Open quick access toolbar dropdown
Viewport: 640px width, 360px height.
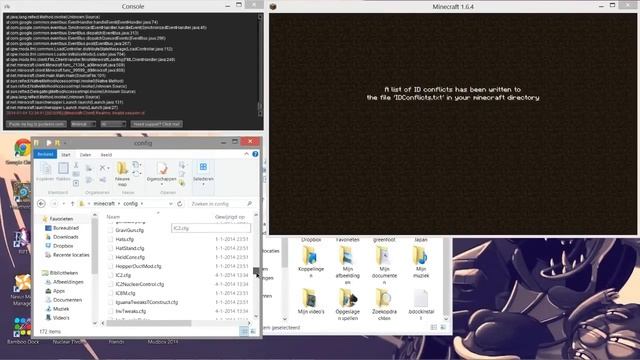click(65, 143)
